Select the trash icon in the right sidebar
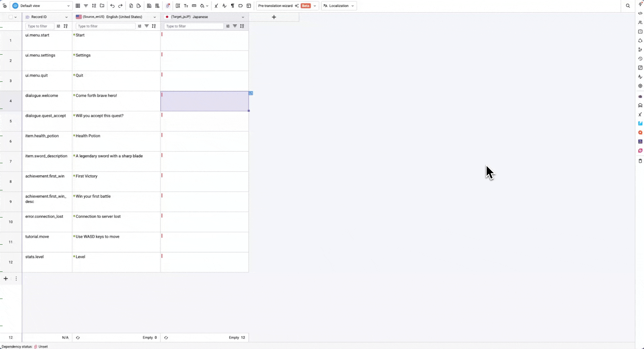Viewport: 644px width, 349px height. pyautogui.click(x=640, y=161)
